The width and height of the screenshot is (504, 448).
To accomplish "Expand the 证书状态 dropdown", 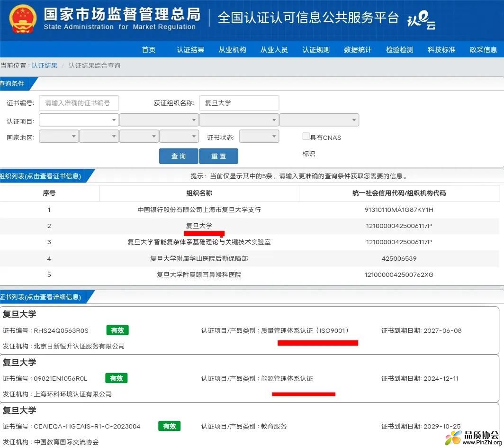I will 259,137.
